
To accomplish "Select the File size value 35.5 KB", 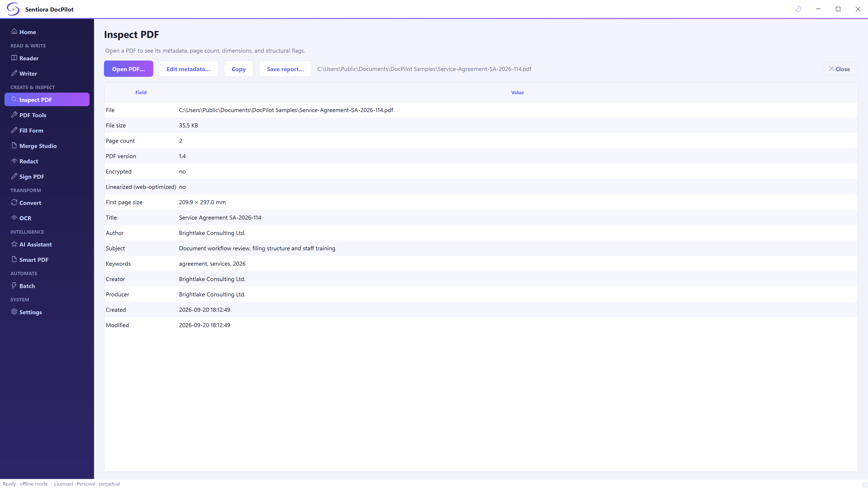I will [x=188, y=125].
